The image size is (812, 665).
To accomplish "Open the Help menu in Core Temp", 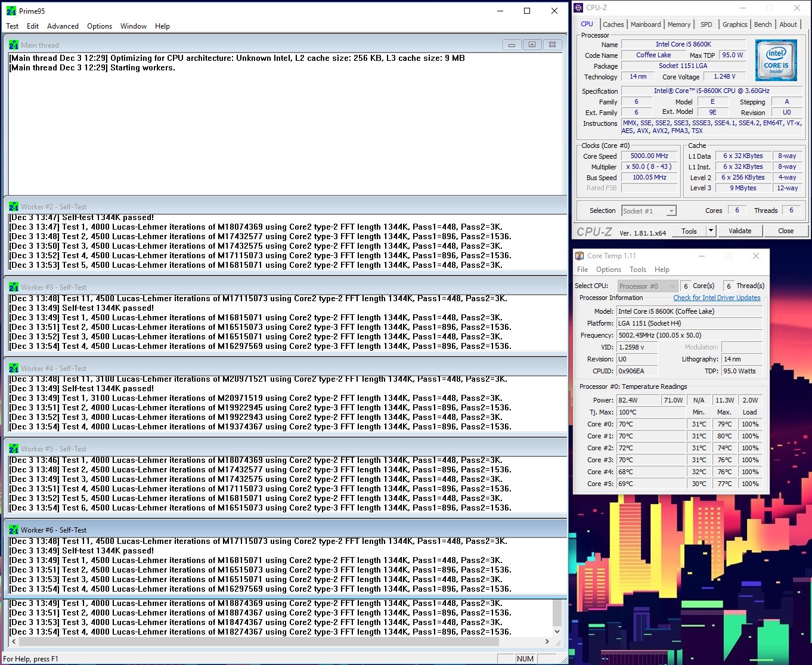I will click(662, 270).
